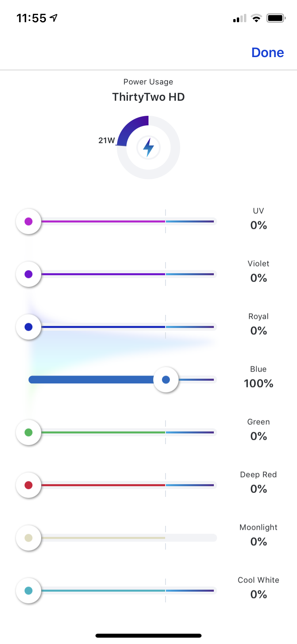Tap the battery status icon
This screenshot has width=297, height=644.
(276, 18)
